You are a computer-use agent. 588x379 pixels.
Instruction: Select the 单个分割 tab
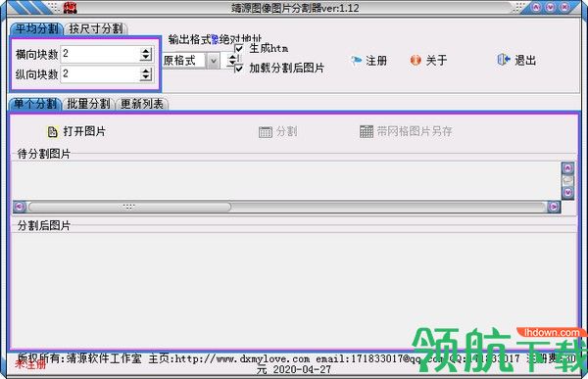[35, 104]
